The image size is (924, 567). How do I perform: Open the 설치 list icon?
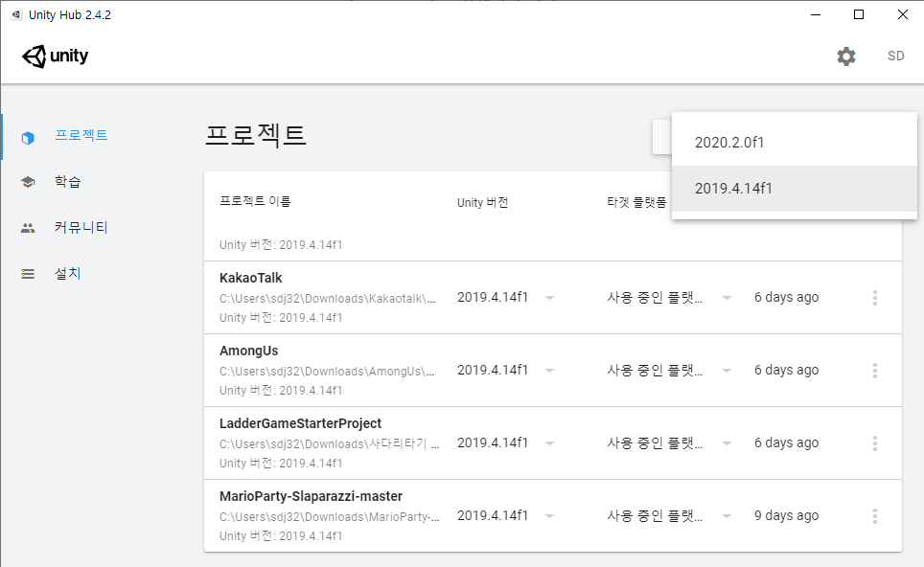click(x=28, y=274)
